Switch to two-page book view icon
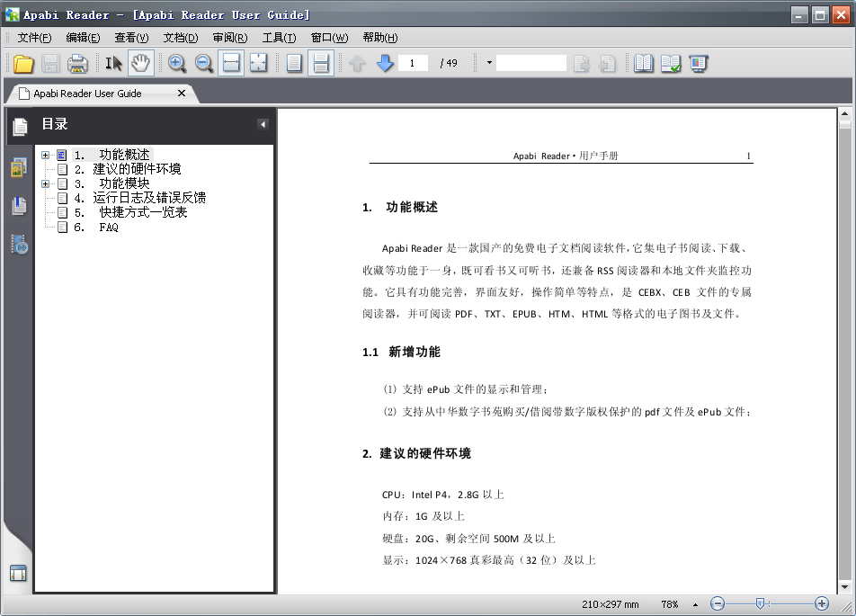Image resolution: width=856 pixels, height=616 pixels. pos(644,63)
